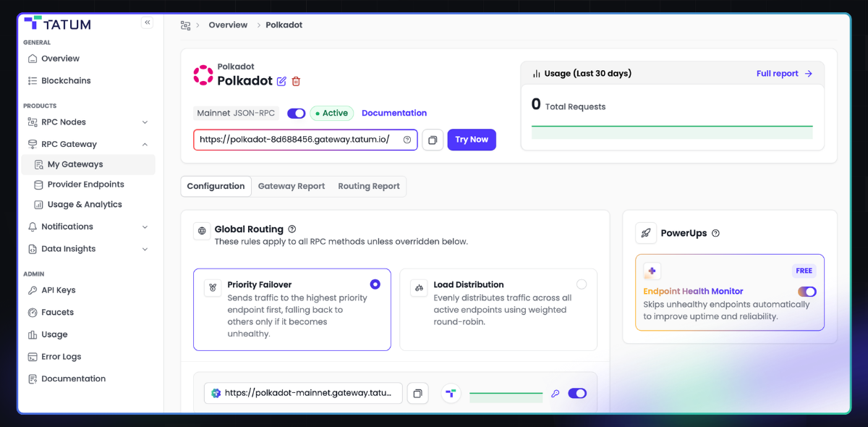The width and height of the screenshot is (868, 427).
Task: Select the Priority Failover radio button
Action: point(375,284)
